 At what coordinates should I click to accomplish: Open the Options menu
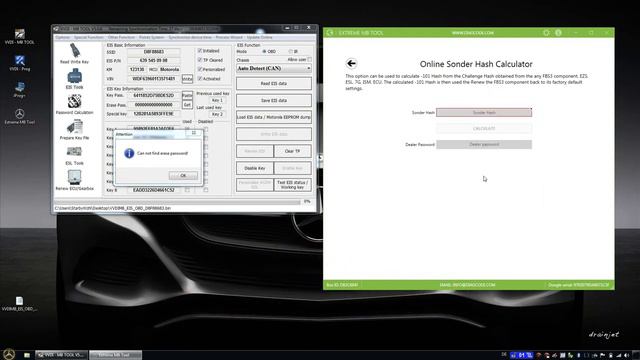[x=62, y=37]
